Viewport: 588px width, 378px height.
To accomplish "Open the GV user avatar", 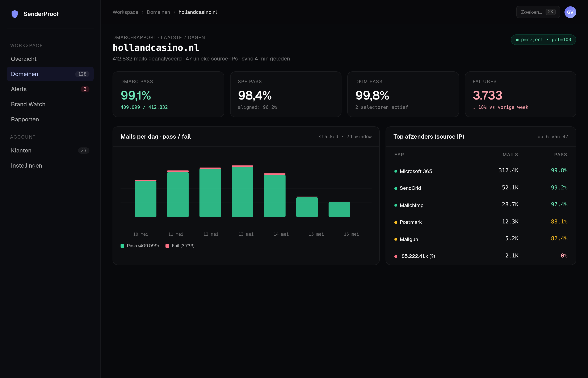I will click(x=570, y=12).
